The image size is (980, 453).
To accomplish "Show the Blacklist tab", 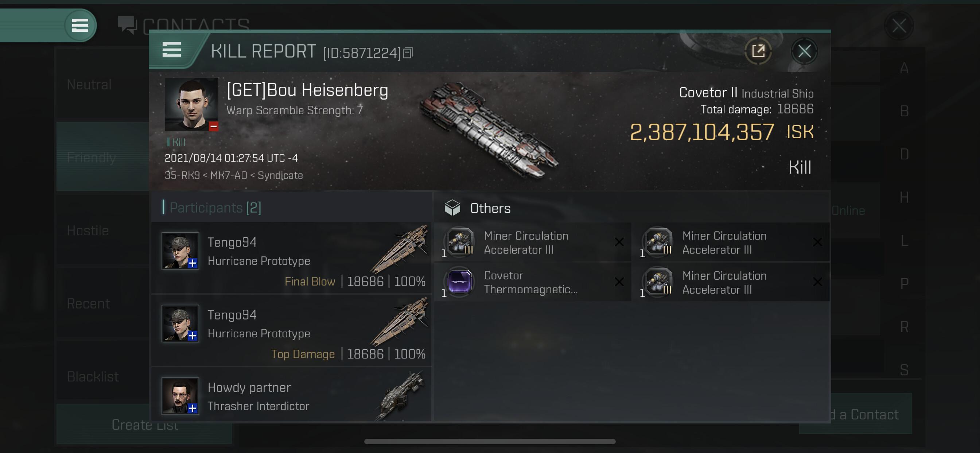I will (x=93, y=376).
